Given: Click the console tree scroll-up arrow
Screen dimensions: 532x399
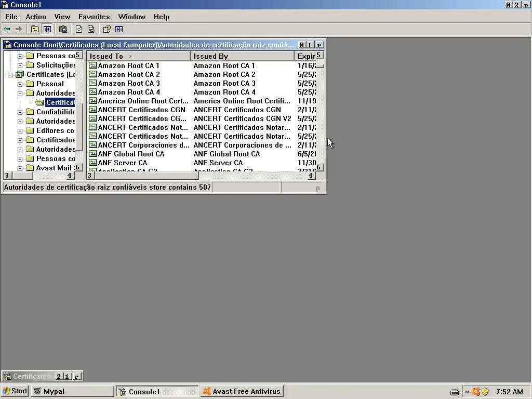Looking at the screenshot, I should coord(79,55).
